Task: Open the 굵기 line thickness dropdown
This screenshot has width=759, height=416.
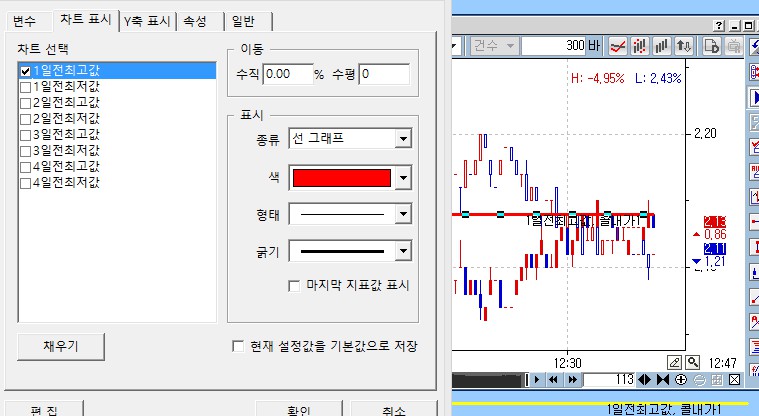Action: (x=402, y=251)
